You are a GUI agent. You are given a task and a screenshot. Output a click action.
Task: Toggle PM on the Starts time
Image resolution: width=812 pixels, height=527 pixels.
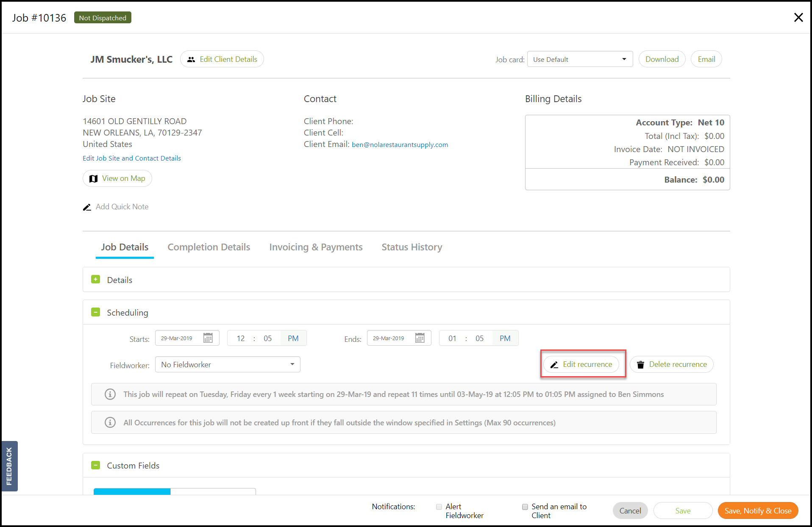coord(293,338)
